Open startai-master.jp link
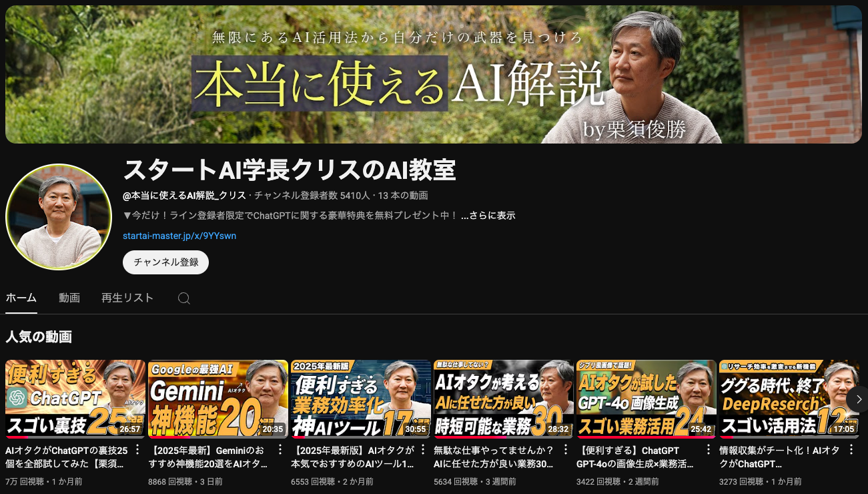 [x=179, y=236]
